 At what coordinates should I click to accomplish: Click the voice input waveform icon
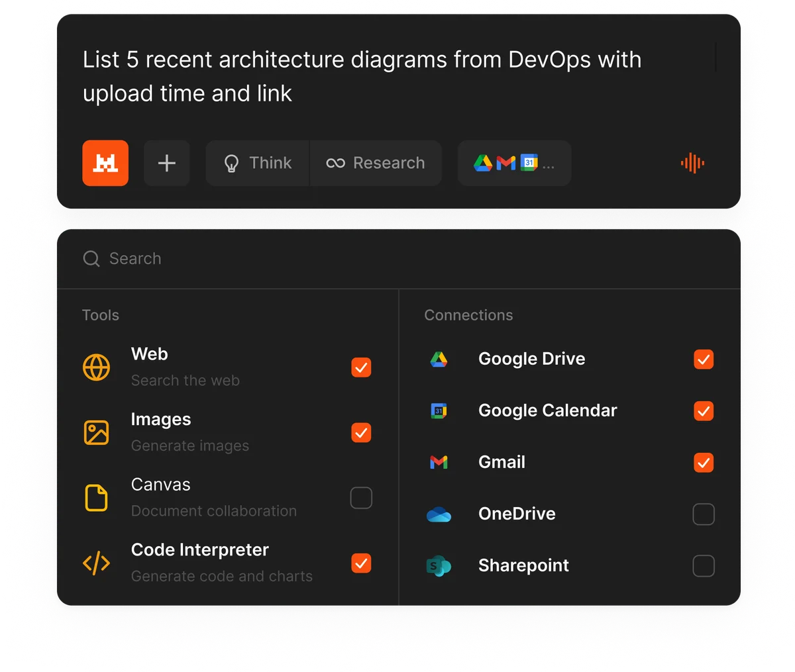[692, 163]
